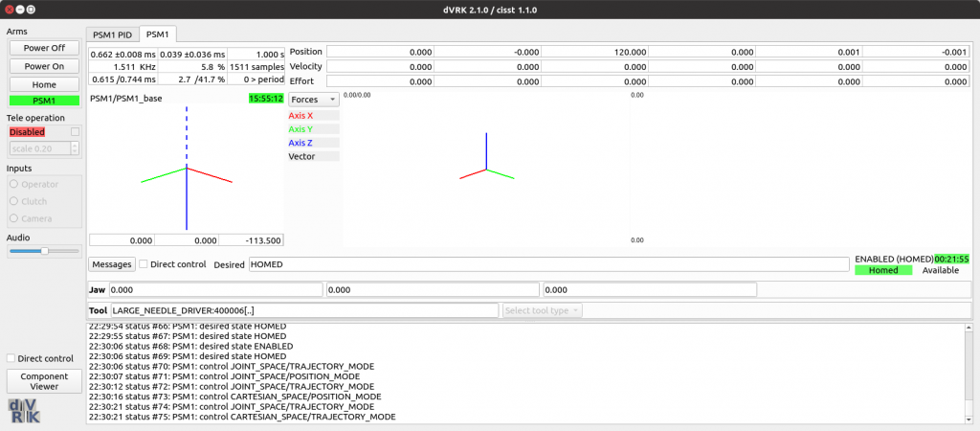This screenshot has width=980, height=431.
Task: Select log line status #68 desired state ENABLED
Action: (x=190, y=346)
